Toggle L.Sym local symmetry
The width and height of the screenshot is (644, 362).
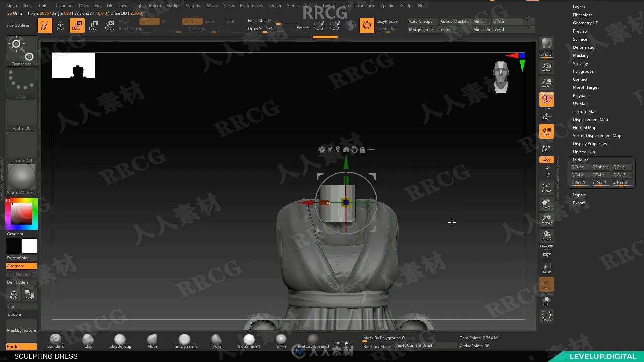(x=546, y=148)
